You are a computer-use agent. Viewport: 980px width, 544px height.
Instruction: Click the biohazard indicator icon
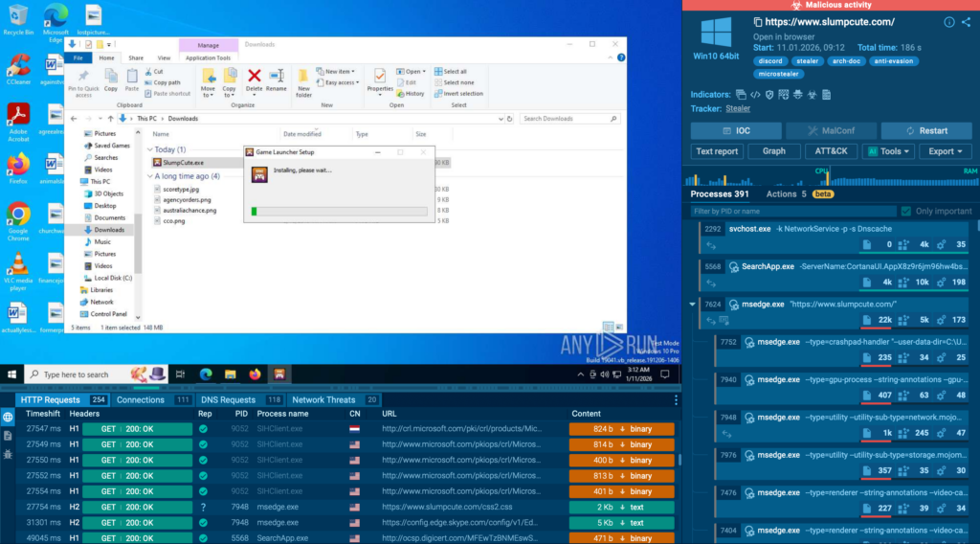(813, 95)
